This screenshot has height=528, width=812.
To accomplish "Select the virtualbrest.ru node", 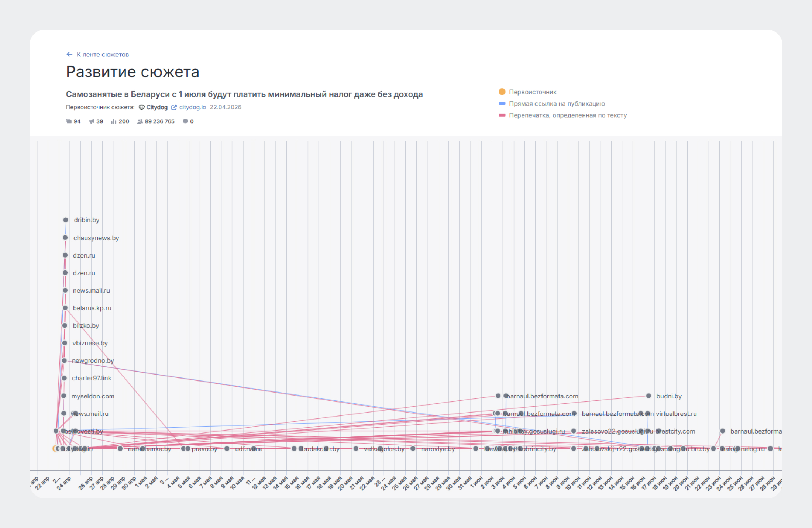I will (648, 413).
